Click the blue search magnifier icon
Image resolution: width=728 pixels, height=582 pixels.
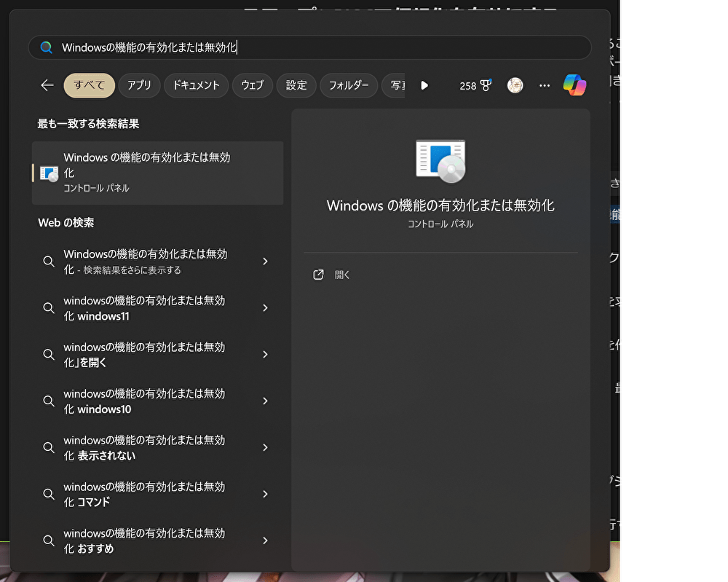(46, 47)
